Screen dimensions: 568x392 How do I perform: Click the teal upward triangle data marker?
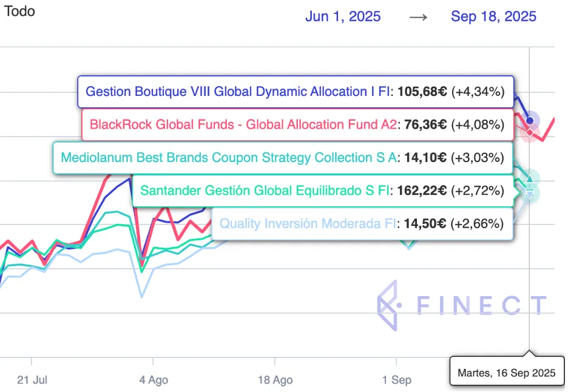[x=530, y=179]
